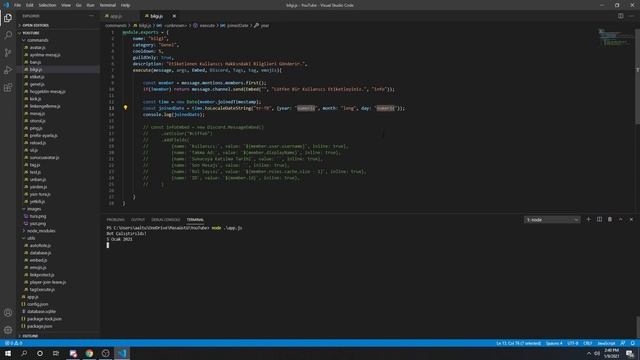Open Explorer panel's more actions ellipsis
The image size is (640, 360).
tap(91, 16)
